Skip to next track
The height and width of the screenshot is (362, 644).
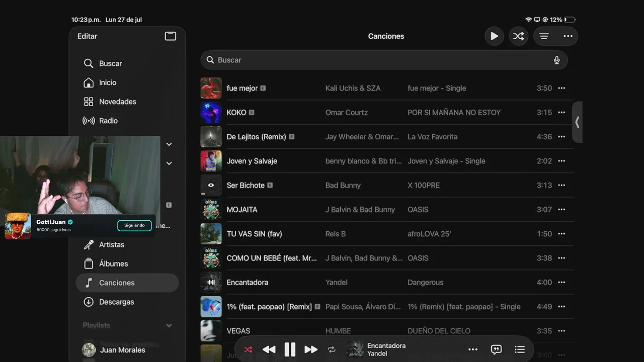(311, 349)
